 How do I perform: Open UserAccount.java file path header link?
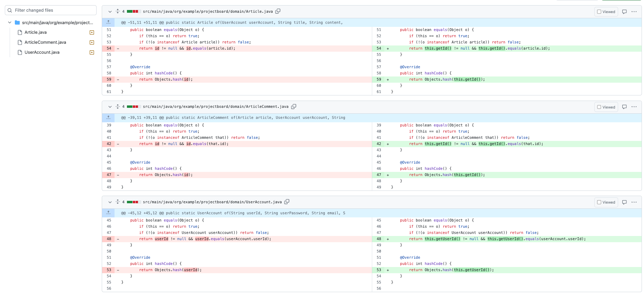pyautogui.click(x=212, y=202)
